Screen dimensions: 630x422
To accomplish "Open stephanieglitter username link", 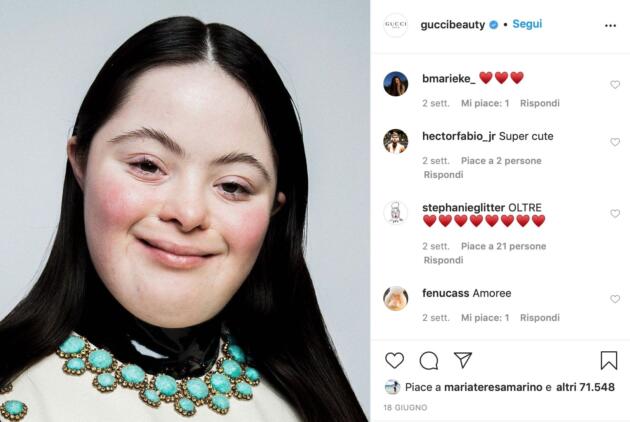I will 463,208.
